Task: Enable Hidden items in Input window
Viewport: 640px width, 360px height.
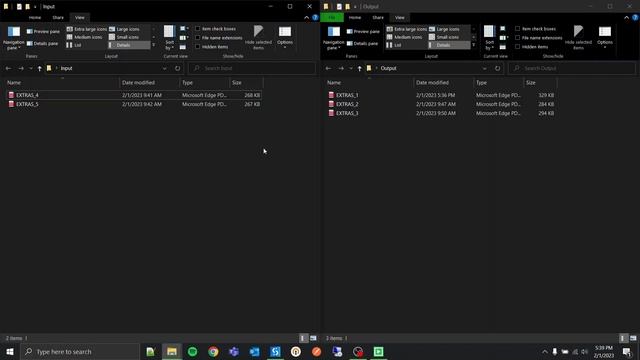Action: 211,47
